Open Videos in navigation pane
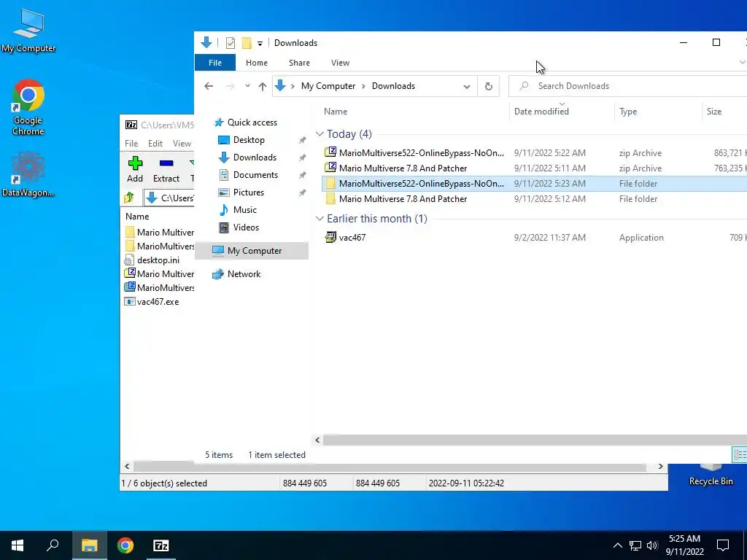 pos(239,227)
